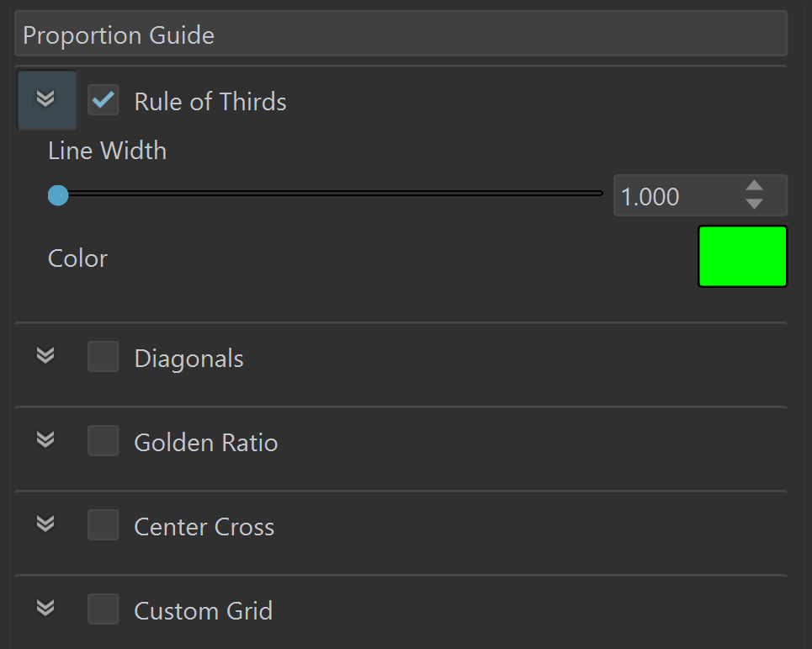Uncheck the Rule of Thirds checkbox
The image size is (812, 649).
point(103,99)
